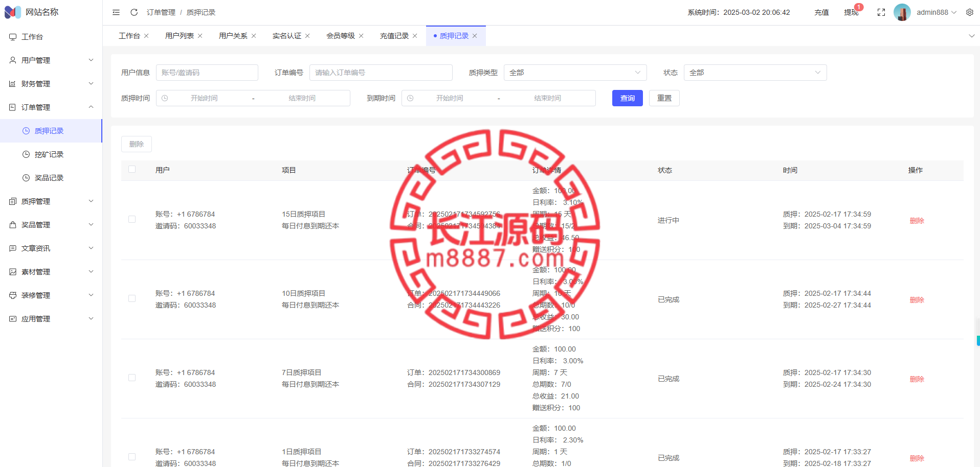Viewport: 980px width, 467px height.
Task: Check the 10日质押项目 row checkbox
Action: click(x=132, y=298)
